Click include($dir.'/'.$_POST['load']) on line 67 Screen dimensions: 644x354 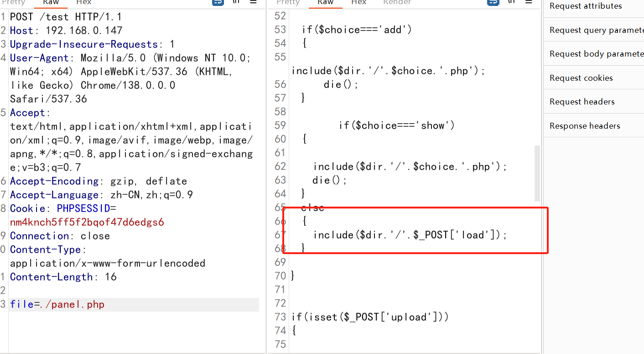pyautogui.click(x=410, y=235)
